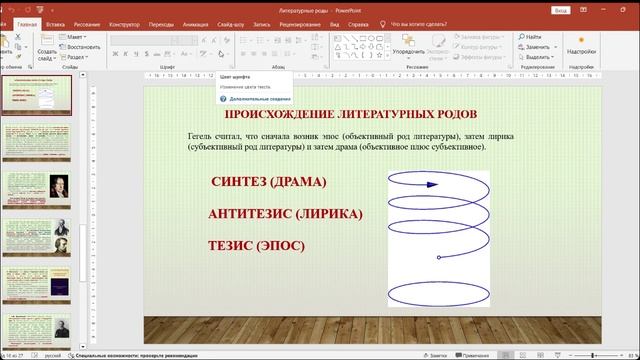Open the Draw (Рисование) tab
This screenshot has height=360, width=640.
(87, 24)
